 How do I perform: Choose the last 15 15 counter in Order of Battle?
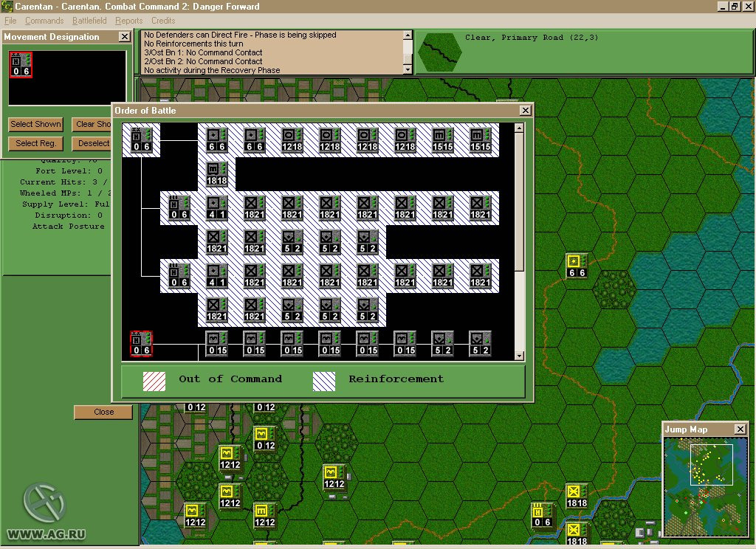click(x=480, y=139)
